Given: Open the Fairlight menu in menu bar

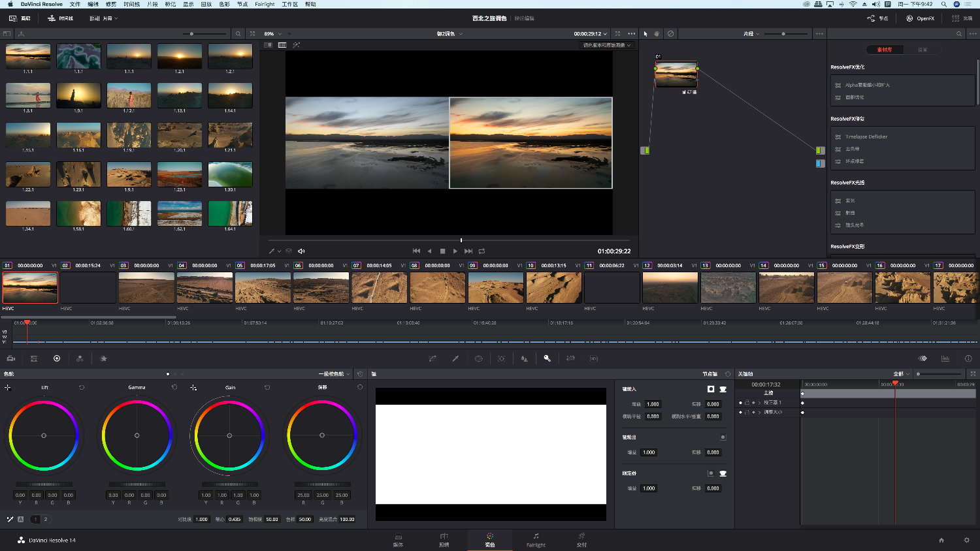Looking at the screenshot, I should 265,4.
